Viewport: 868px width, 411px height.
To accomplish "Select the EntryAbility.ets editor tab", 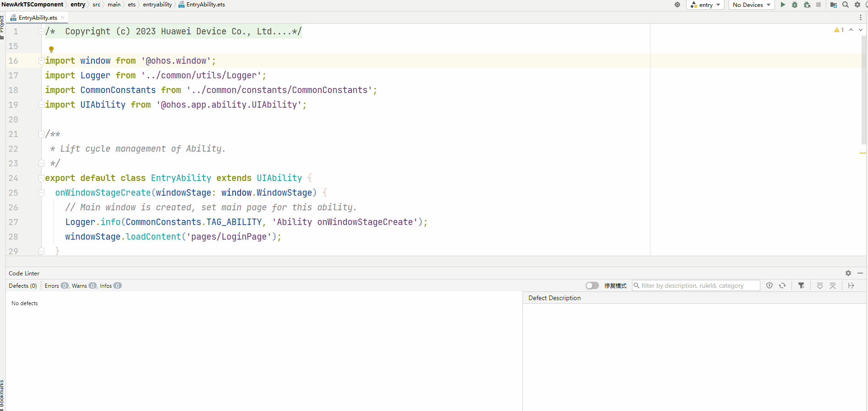I will [x=38, y=17].
